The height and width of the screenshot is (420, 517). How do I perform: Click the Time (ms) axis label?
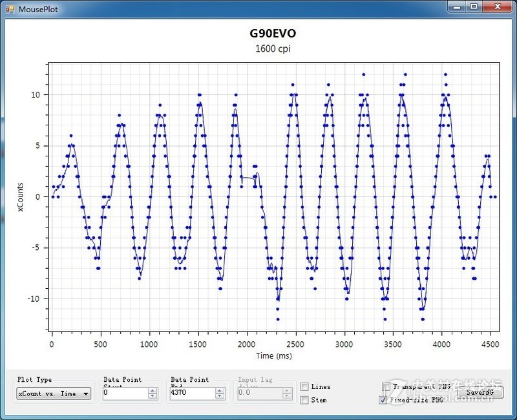tap(274, 355)
